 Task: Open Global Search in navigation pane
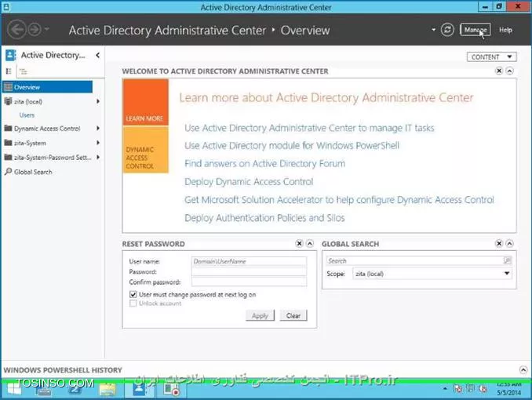click(x=33, y=172)
